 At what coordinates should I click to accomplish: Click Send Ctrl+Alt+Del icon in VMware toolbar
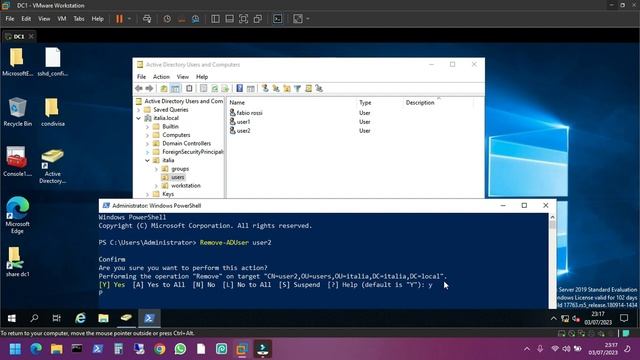pos(147,19)
